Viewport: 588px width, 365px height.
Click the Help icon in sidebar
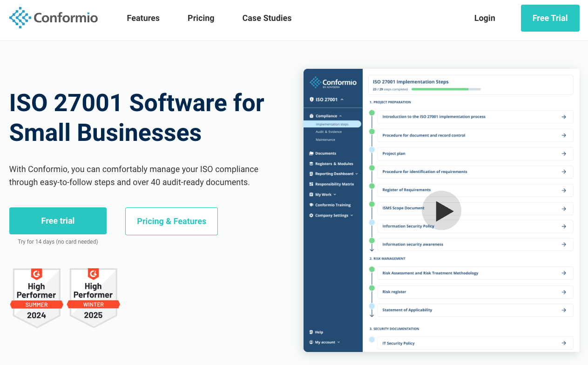[x=311, y=332]
